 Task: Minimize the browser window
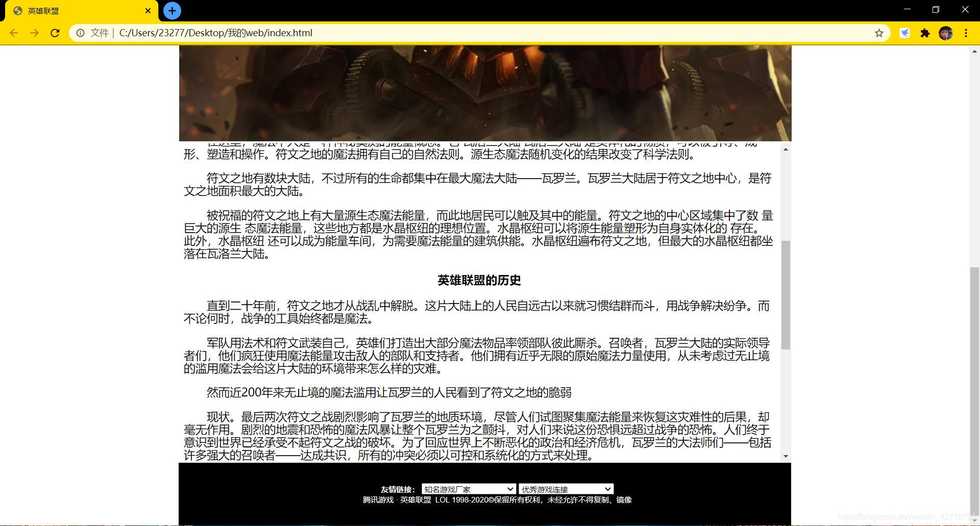907,9
